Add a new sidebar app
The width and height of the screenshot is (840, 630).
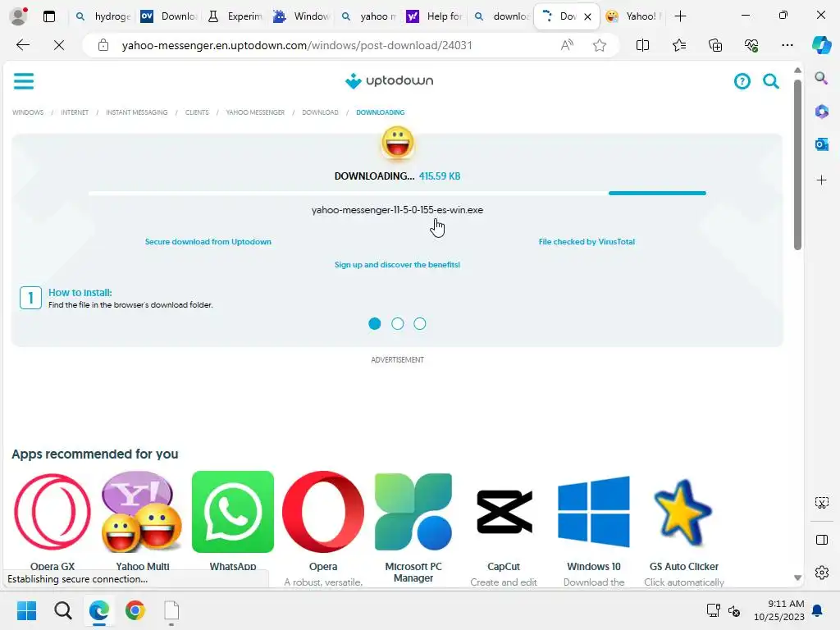click(x=821, y=180)
